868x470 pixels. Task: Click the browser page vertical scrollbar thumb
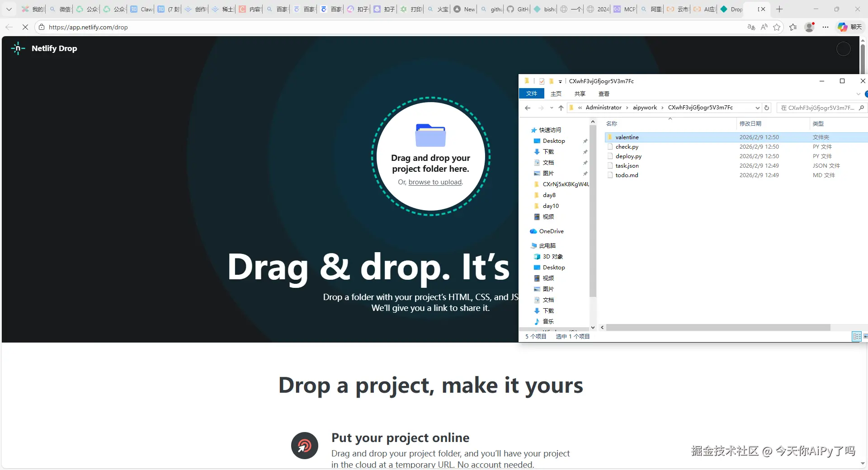[x=863, y=59]
